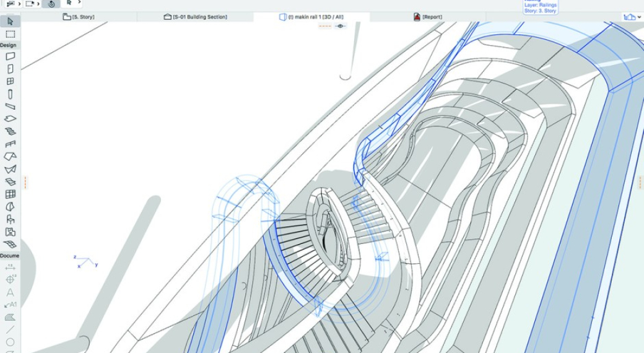The width and height of the screenshot is (644, 353).
Task: Open the S-01 Building Section tab
Action: click(x=195, y=17)
